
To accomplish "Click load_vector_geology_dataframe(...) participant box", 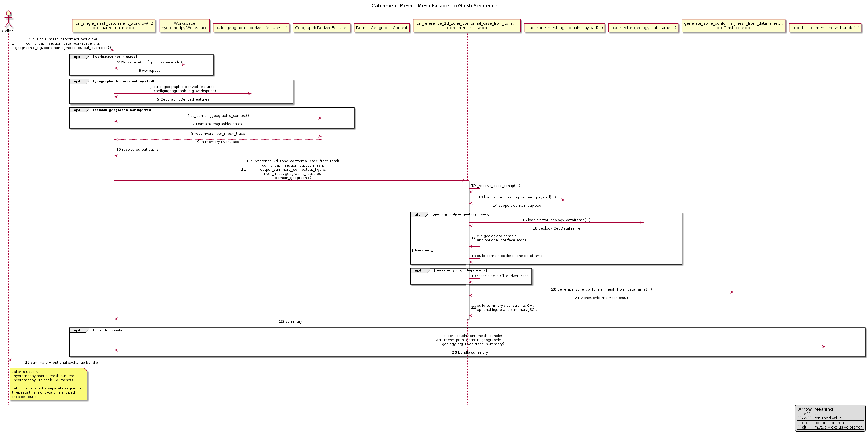I will [x=643, y=28].
